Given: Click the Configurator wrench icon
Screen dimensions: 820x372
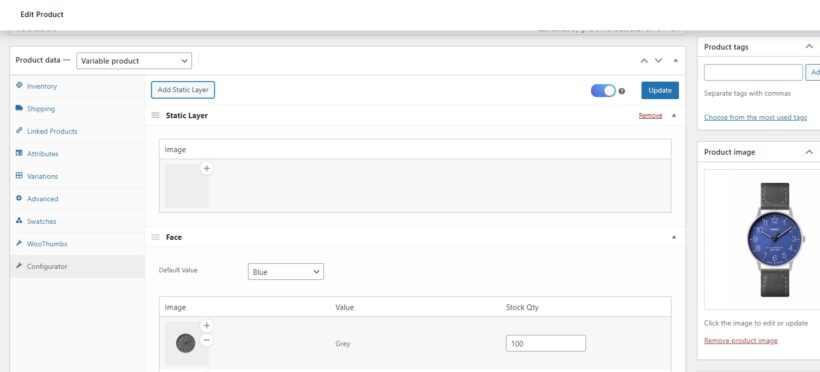Looking at the screenshot, I should click(19, 266).
